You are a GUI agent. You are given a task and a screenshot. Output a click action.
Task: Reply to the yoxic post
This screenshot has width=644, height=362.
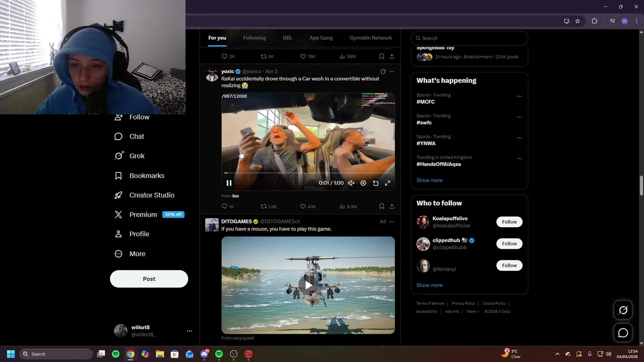click(x=228, y=207)
